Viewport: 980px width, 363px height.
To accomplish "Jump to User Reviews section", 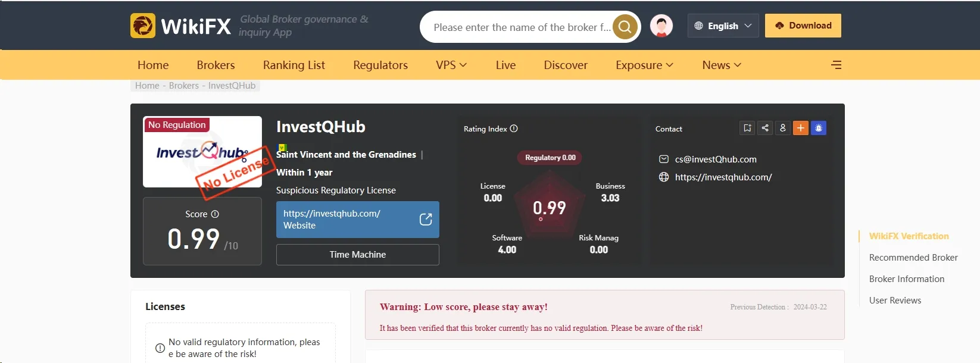I will pos(895,301).
